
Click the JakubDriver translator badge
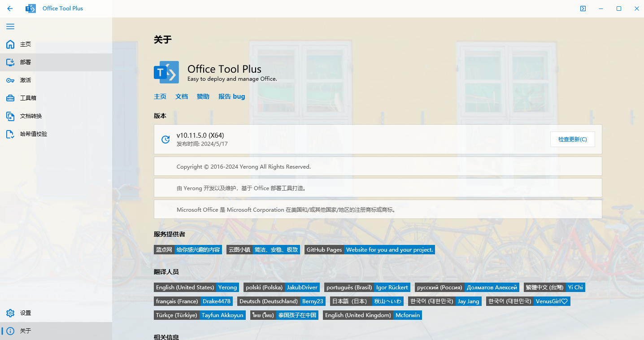[282, 288]
